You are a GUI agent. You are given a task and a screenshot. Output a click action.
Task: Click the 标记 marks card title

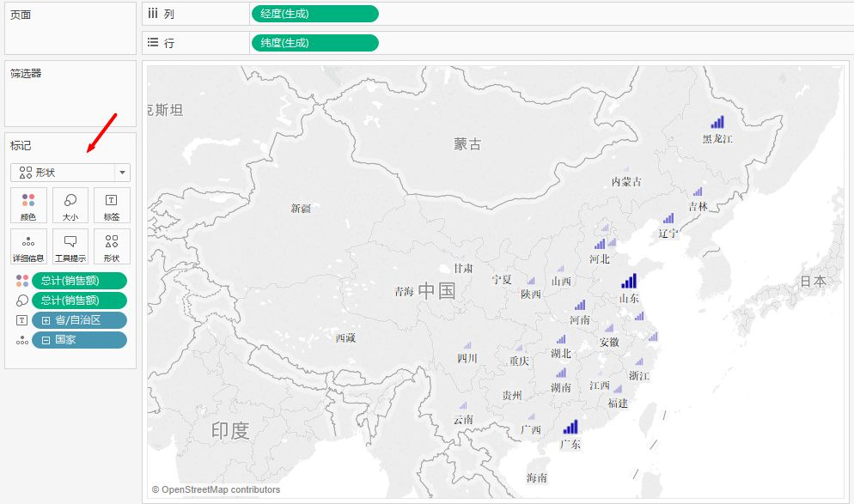(x=21, y=145)
